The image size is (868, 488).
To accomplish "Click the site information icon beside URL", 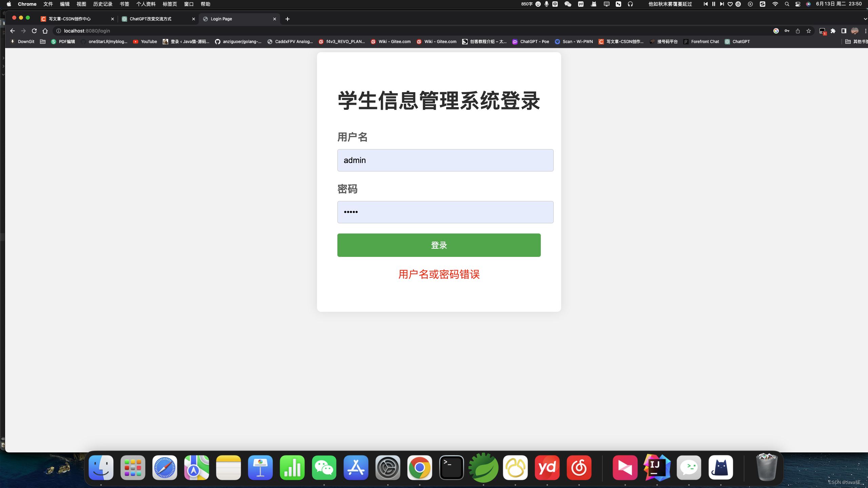I will click(59, 31).
